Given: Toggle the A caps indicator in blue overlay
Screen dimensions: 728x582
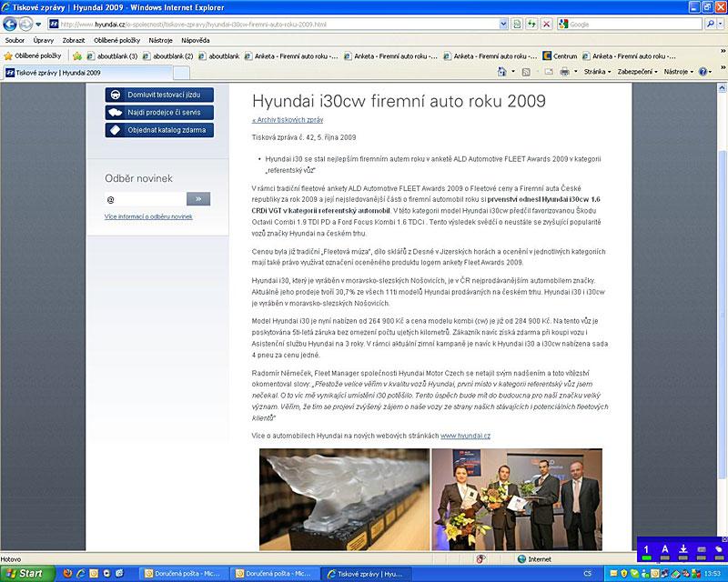Looking at the screenshot, I should (665, 552).
